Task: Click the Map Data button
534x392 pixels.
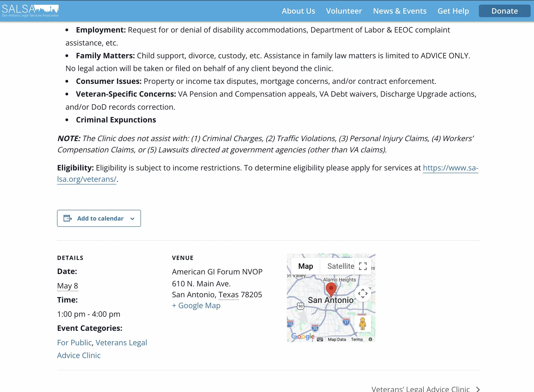Action: 337,339
